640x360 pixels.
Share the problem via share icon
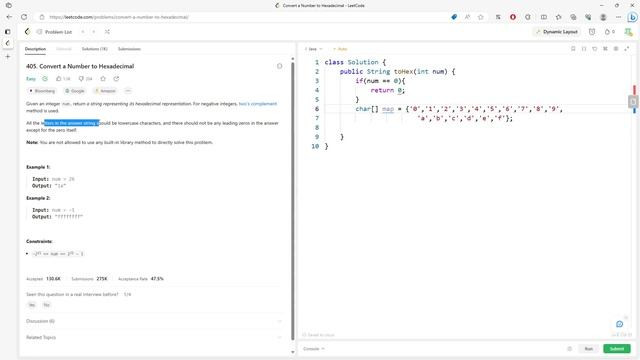point(116,79)
